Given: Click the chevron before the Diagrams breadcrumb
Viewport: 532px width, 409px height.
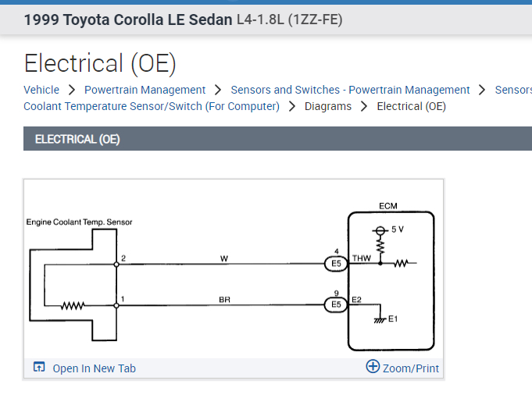Looking at the screenshot, I should point(292,106).
